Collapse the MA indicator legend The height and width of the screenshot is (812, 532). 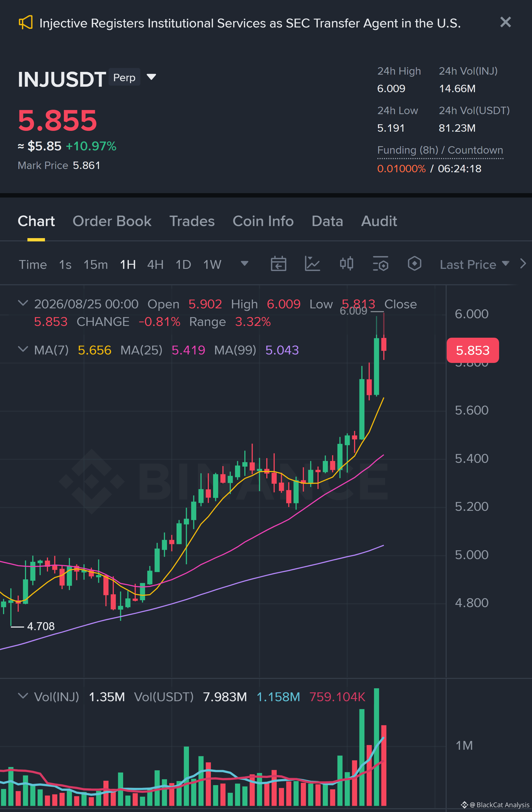[x=23, y=349]
